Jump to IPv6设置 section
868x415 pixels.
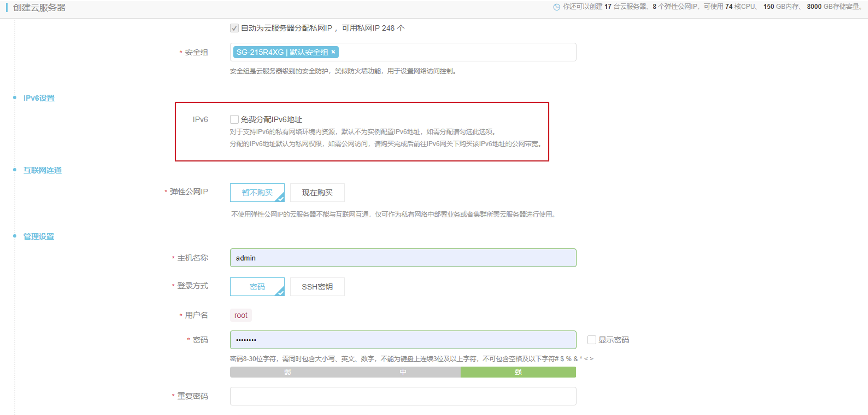click(39, 98)
